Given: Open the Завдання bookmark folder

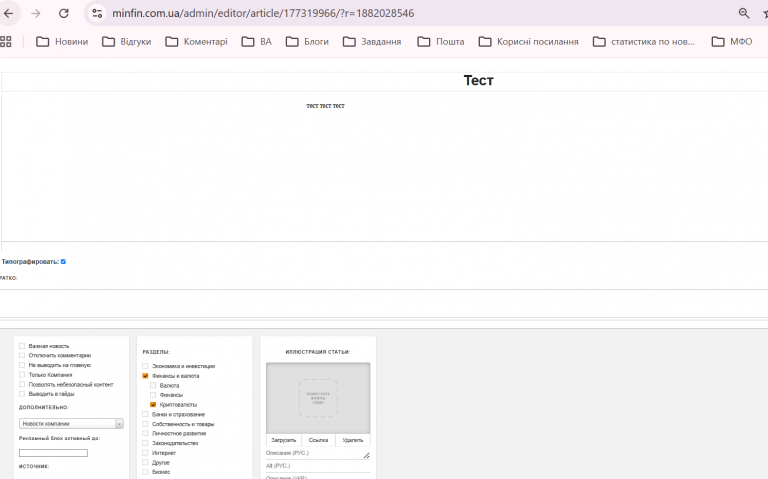Looking at the screenshot, I should click(x=372, y=42).
